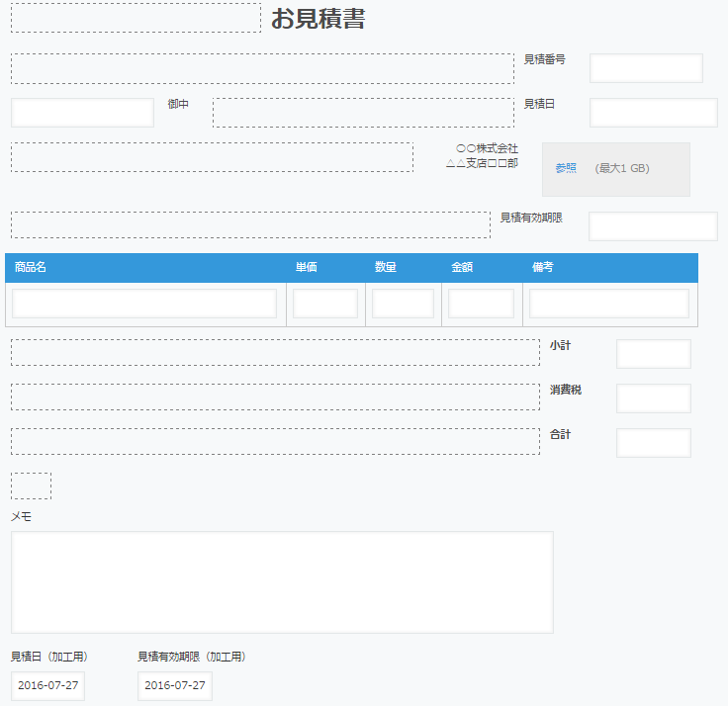Image resolution: width=728 pixels, height=706 pixels.
Task: Click the 備考 column header
Action: 542,268
